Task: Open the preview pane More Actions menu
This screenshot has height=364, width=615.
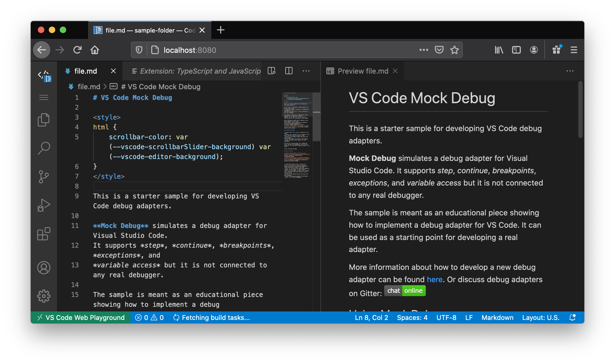Action: (570, 71)
